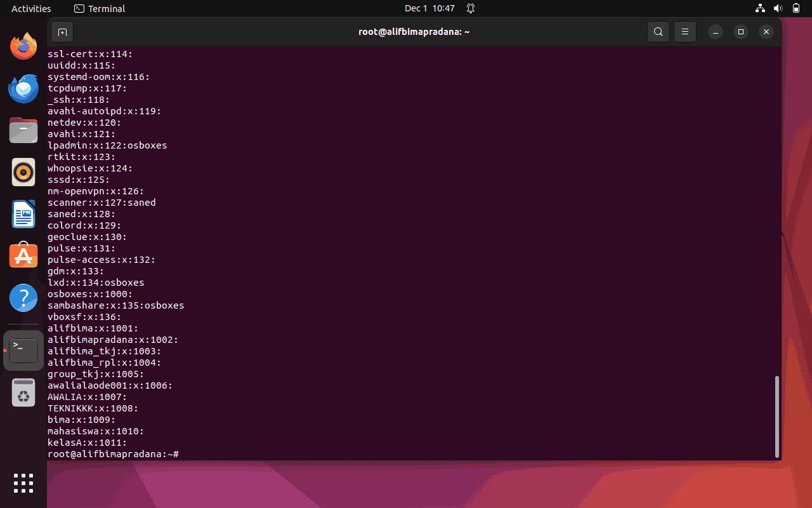The height and width of the screenshot is (508, 812).
Task: Show the applications grid
Action: click(23, 483)
